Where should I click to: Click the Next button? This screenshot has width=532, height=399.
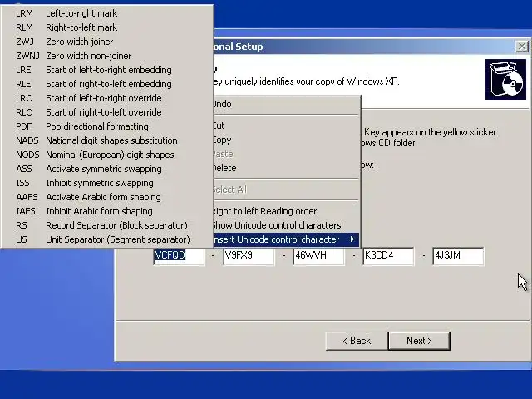click(419, 341)
